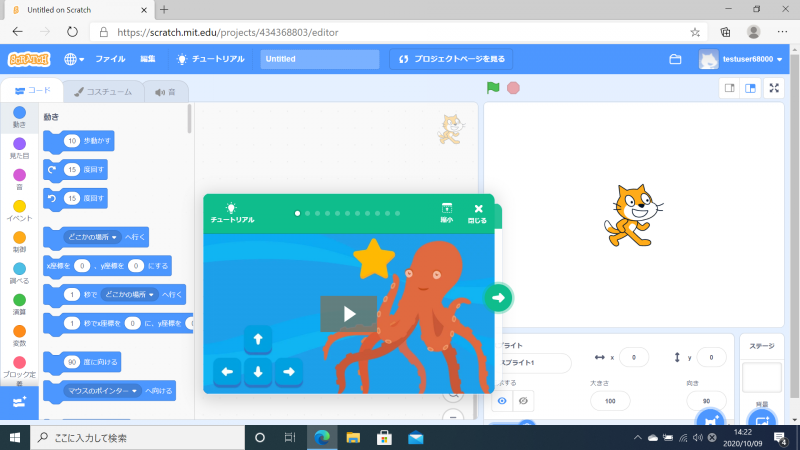This screenshot has height=450, width=800.
Task: Click the sprite x coordinate field
Action: 634,358
